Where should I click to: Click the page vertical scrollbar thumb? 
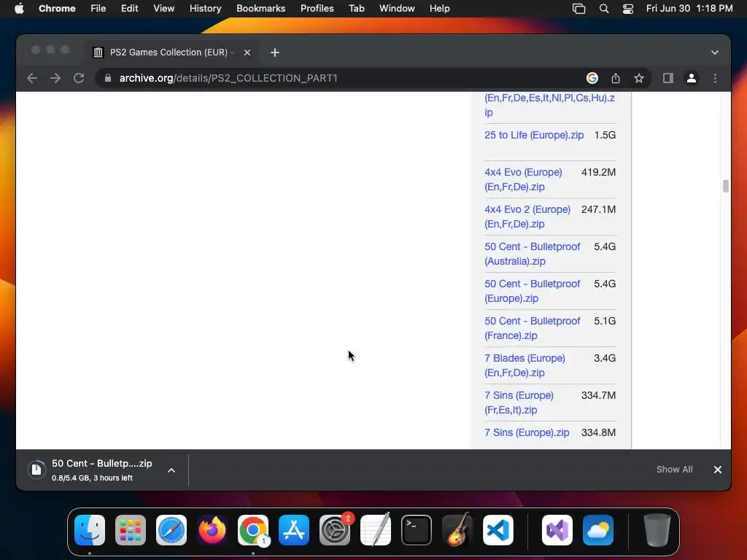click(x=726, y=186)
